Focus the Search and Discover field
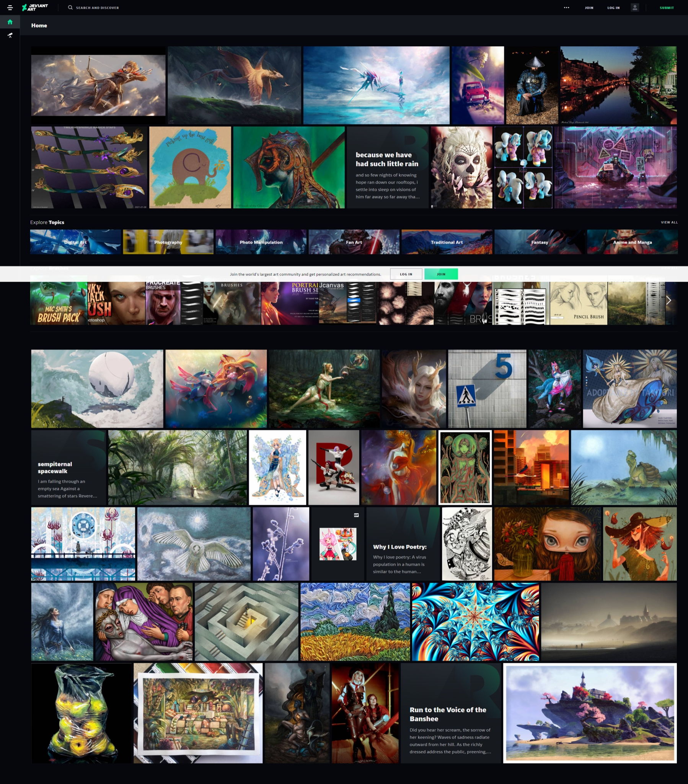688x784 pixels. [x=98, y=8]
